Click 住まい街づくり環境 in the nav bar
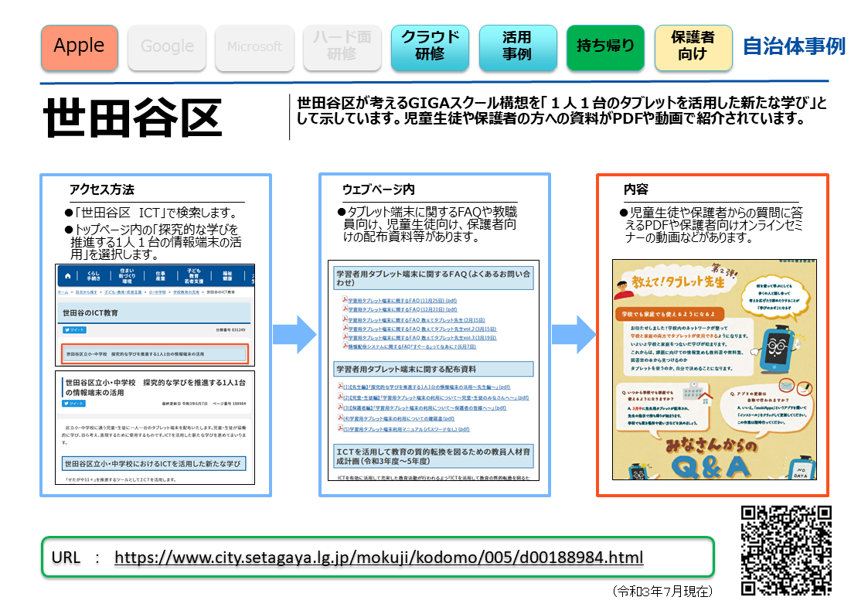 click(127, 276)
